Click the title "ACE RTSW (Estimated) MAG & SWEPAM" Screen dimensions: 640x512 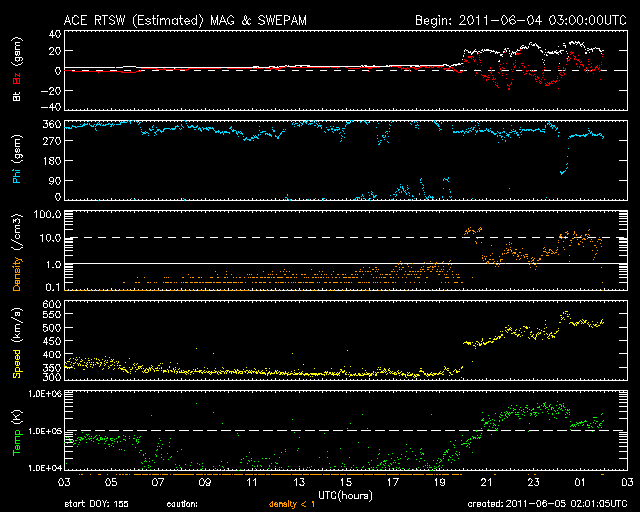click(185, 20)
